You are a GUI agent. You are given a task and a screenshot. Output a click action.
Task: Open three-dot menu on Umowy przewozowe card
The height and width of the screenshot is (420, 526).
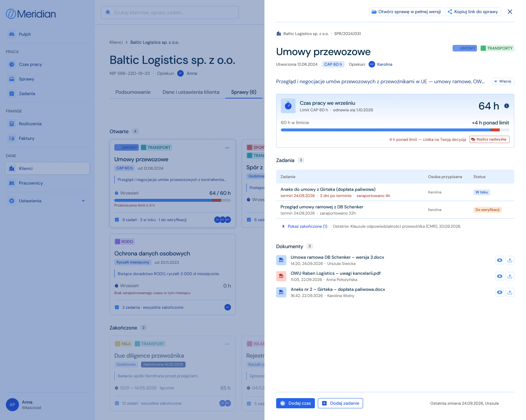(227, 148)
